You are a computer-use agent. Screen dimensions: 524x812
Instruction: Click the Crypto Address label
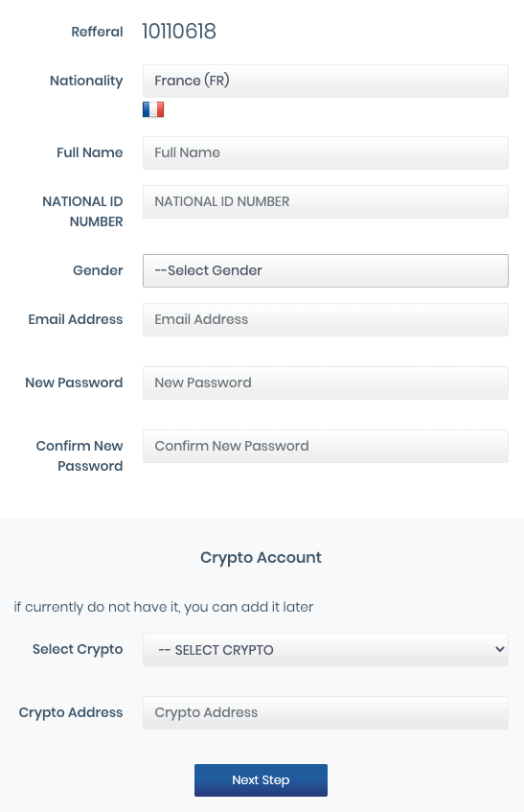(71, 712)
